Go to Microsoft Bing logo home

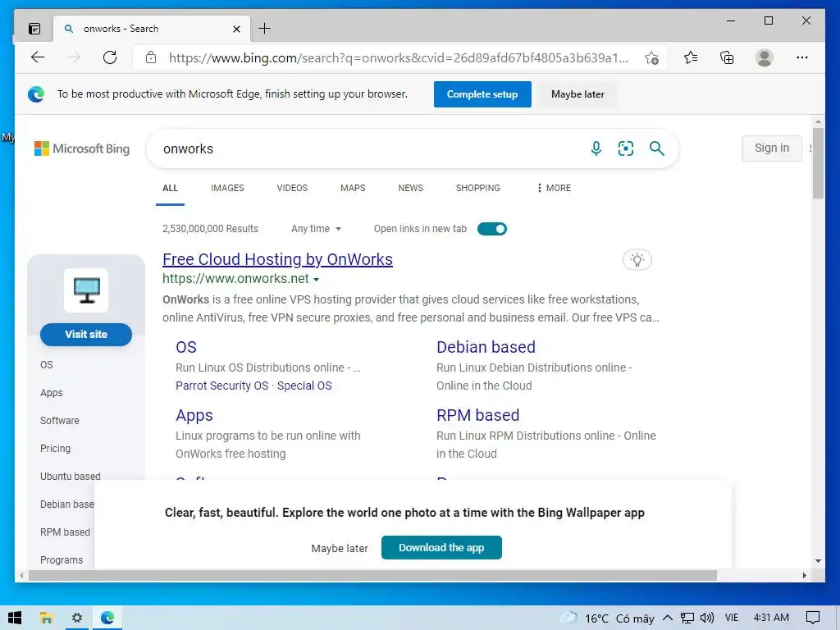(82, 148)
